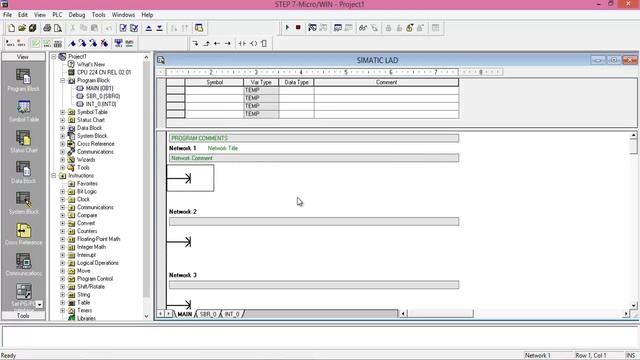The height and width of the screenshot is (360, 640).
Task: Click the editor vertical scrollbar down arrow
Action: click(633, 305)
